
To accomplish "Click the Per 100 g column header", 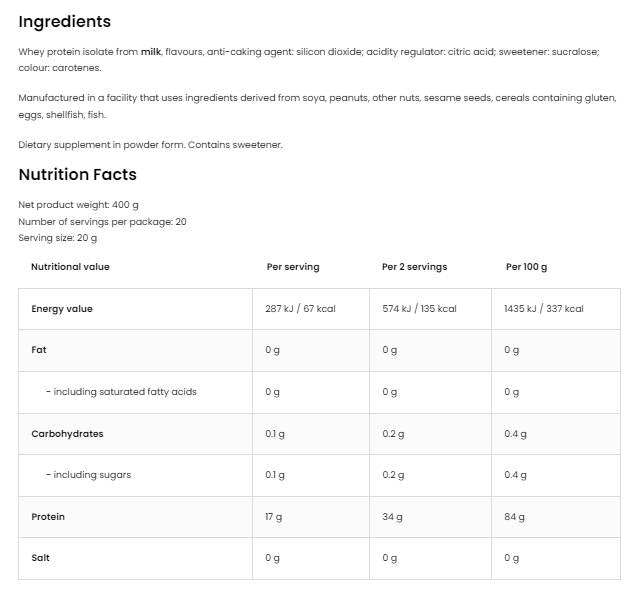I will pos(527,267).
